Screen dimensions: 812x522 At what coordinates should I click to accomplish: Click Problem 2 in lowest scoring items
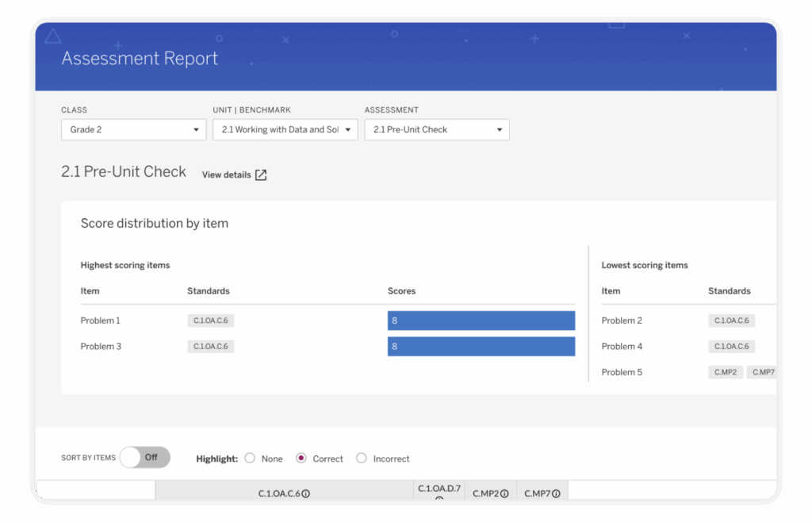622,320
